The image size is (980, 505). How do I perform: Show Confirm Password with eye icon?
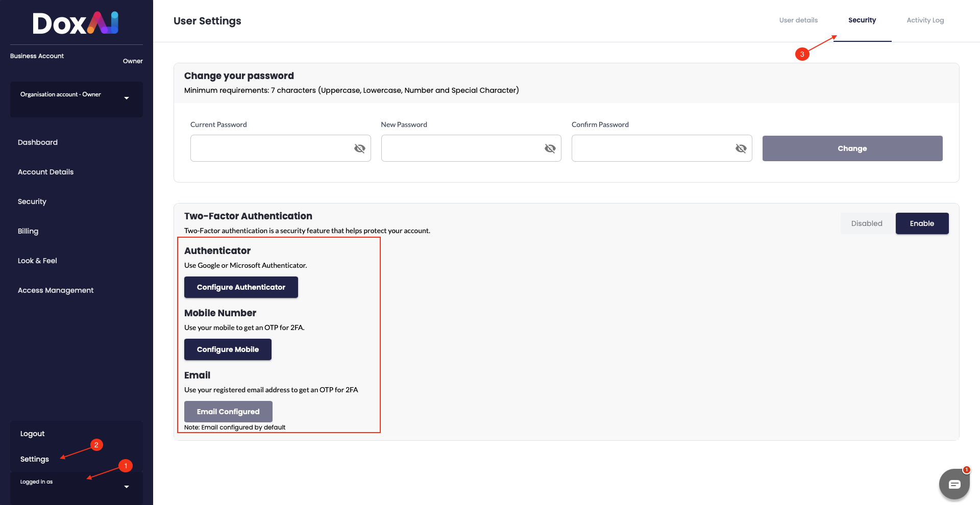pyautogui.click(x=741, y=148)
